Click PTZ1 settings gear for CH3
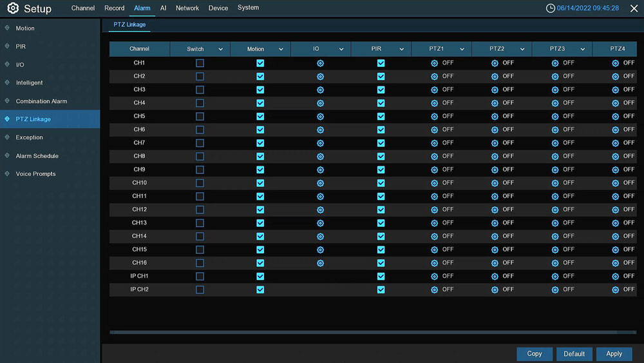 pos(434,90)
